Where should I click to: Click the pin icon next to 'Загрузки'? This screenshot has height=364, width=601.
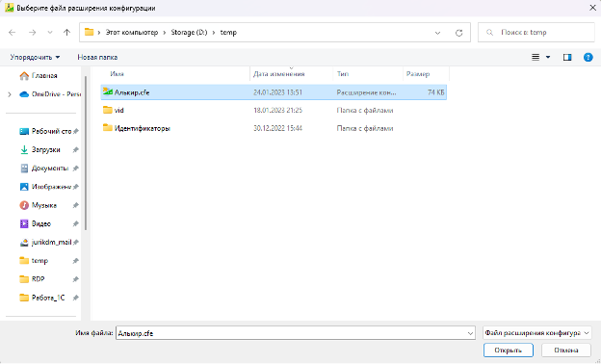pyautogui.click(x=76, y=150)
